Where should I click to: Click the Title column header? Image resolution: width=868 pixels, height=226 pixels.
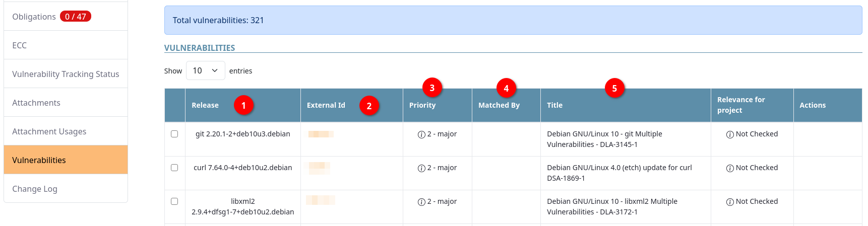(x=554, y=105)
